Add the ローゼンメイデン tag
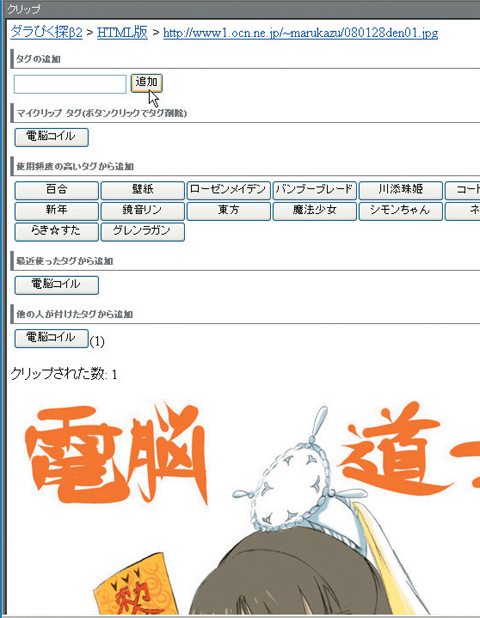The image size is (480, 618). [x=229, y=190]
